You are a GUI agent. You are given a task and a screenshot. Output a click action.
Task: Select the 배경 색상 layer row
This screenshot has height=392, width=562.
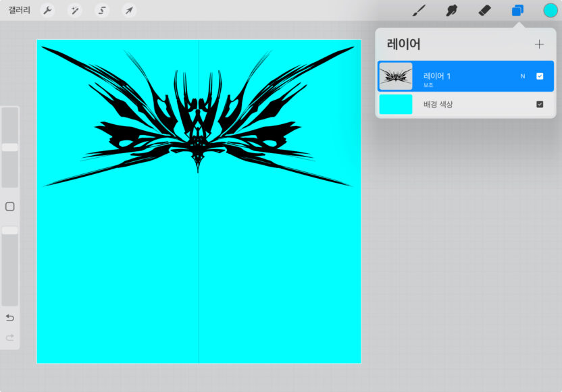click(466, 105)
